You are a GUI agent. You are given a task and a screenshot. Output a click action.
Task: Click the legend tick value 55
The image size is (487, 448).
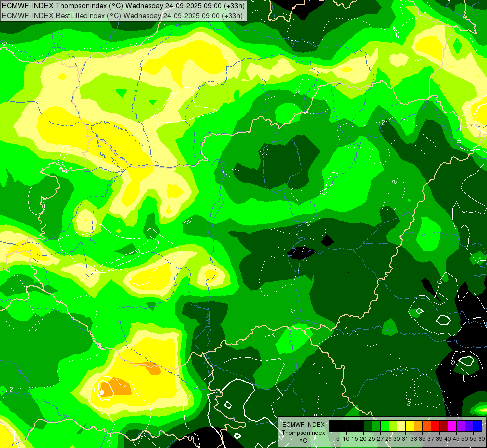473,439
